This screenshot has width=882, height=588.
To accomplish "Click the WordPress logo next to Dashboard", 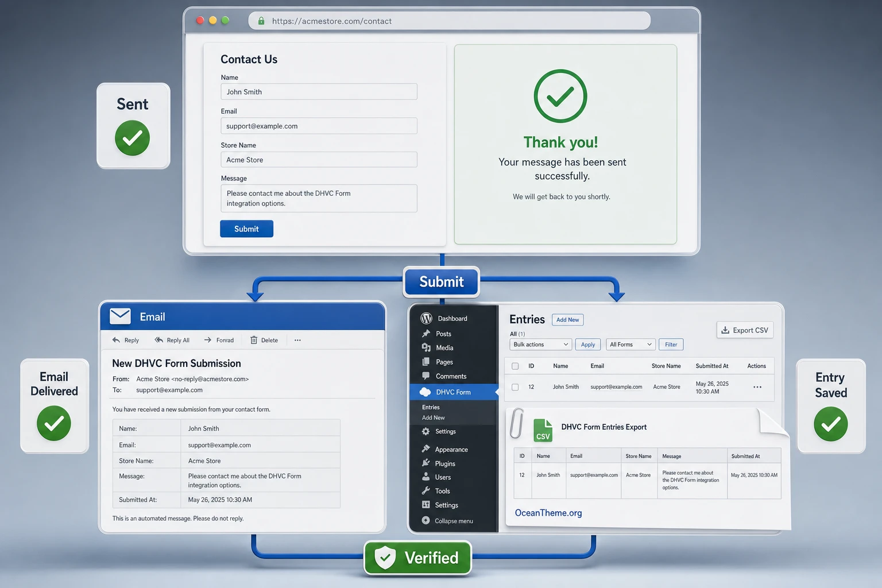I will 426,318.
